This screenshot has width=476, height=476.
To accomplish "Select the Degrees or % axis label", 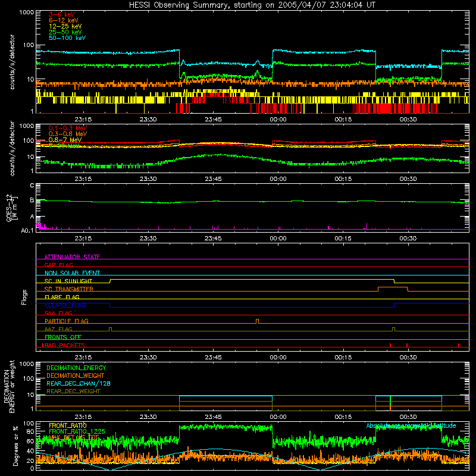I will 15,446.
